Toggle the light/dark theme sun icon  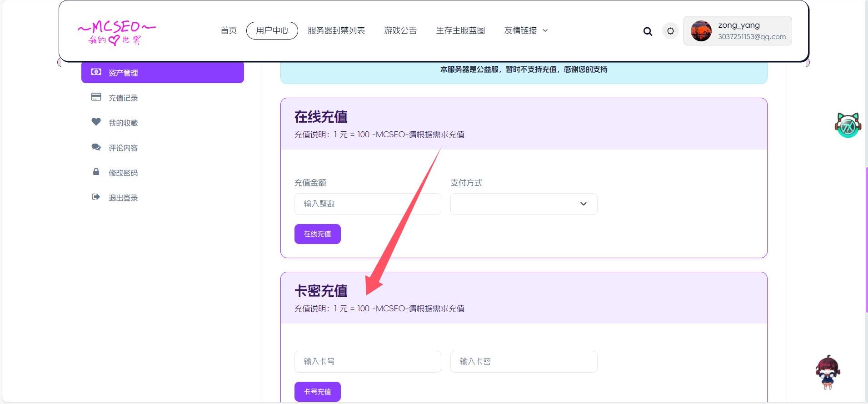tap(670, 31)
